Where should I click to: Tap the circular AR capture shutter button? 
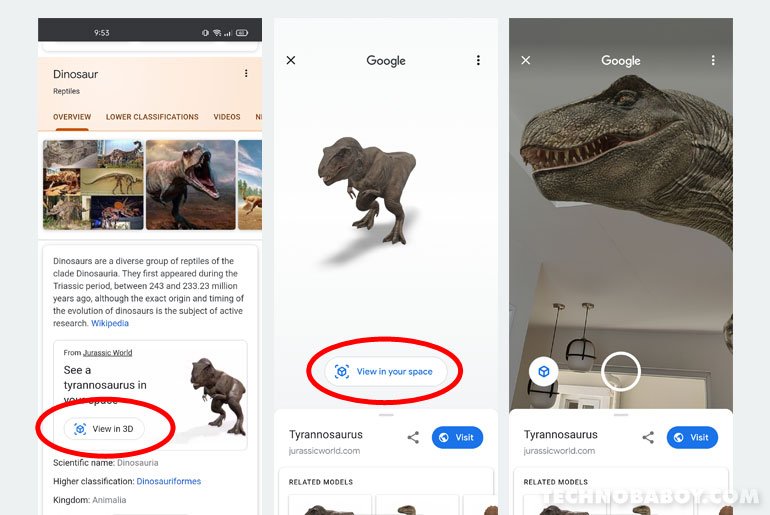click(621, 371)
